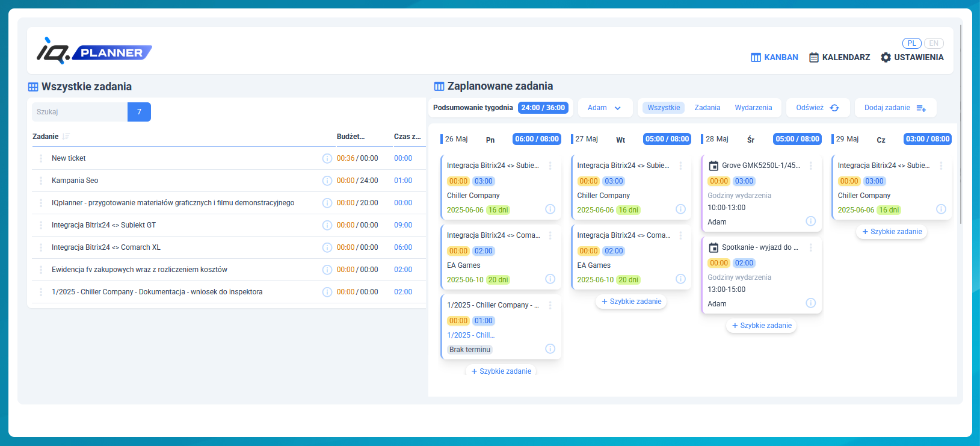Expand Podsumowanie tygodnia 24:00 / 36:00 summary
Image resolution: width=980 pixels, height=446 pixels.
tap(499, 108)
